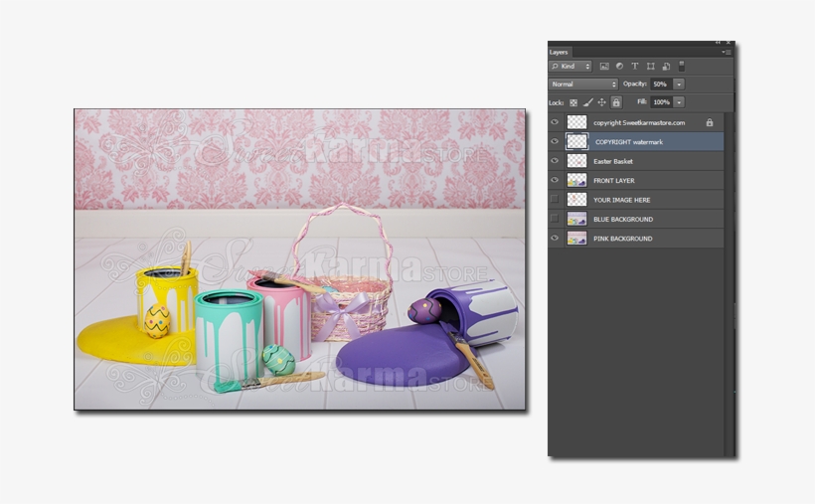815x504 pixels.
Task: Click the type layer filter icon
Action: pyautogui.click(x=635, y=67)
